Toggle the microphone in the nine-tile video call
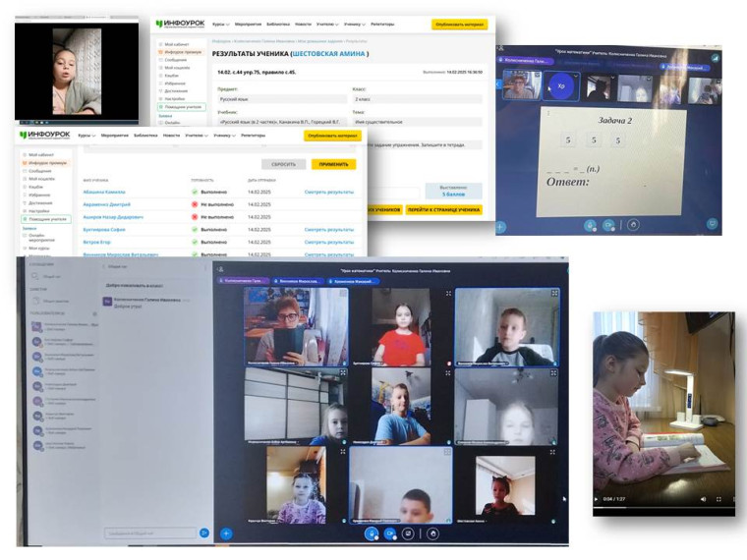The width and height of the screenshot is (747, 560). [x=372, y=533]
